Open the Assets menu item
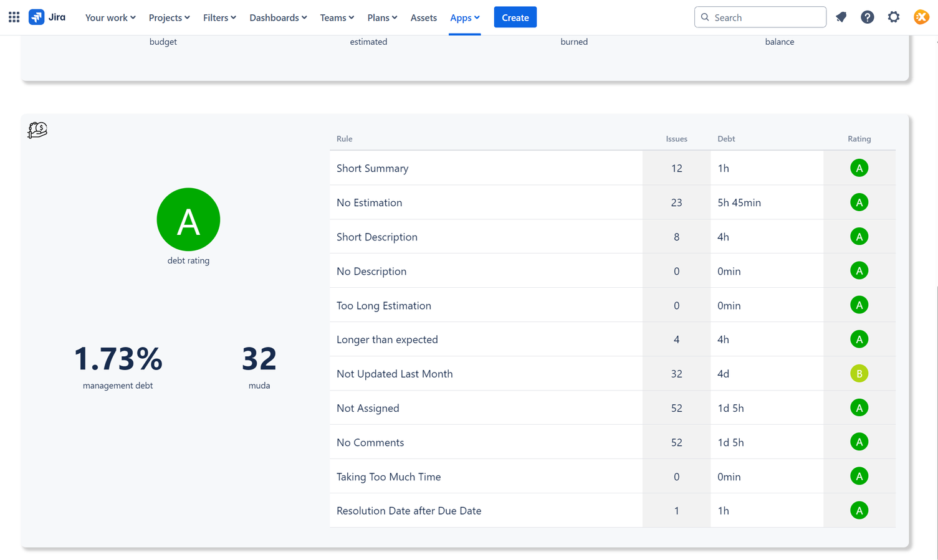Screen dimensions: 938x560 (x=423, y=17)
